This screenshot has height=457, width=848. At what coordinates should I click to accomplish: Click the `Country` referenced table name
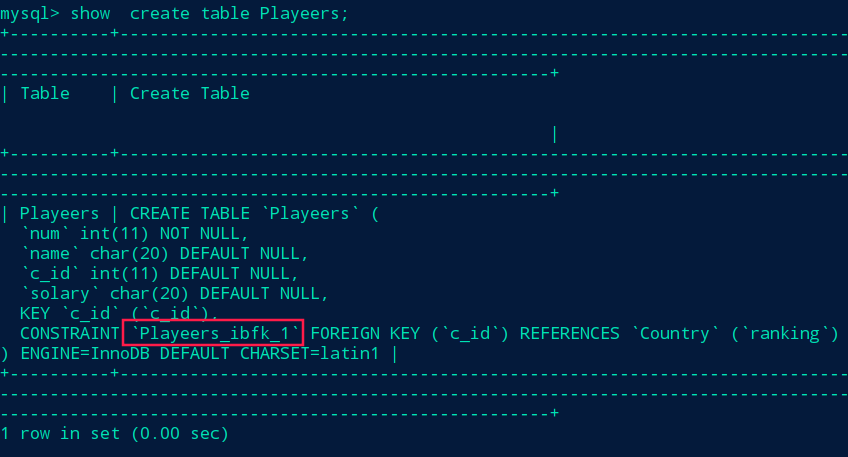(x=675, y=333)
